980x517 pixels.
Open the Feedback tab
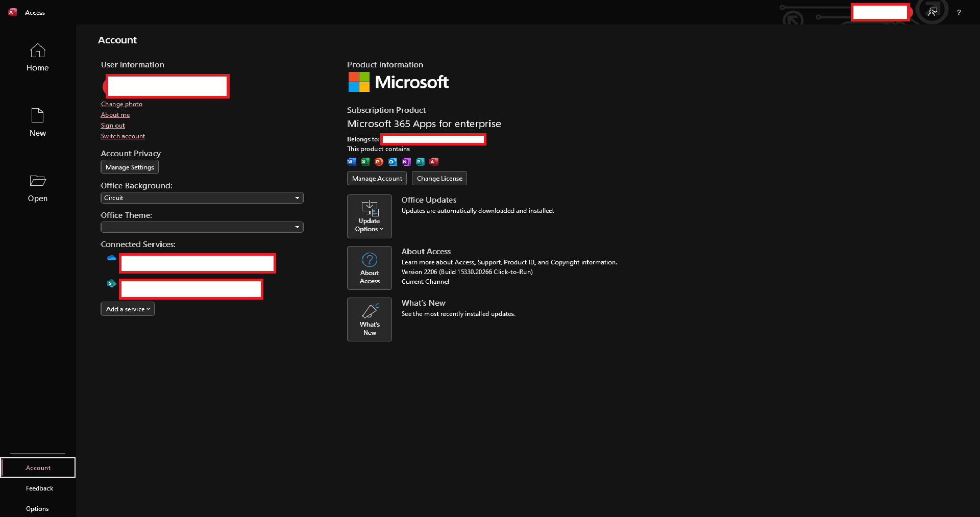pyautogui.click(x=39, y=488)
